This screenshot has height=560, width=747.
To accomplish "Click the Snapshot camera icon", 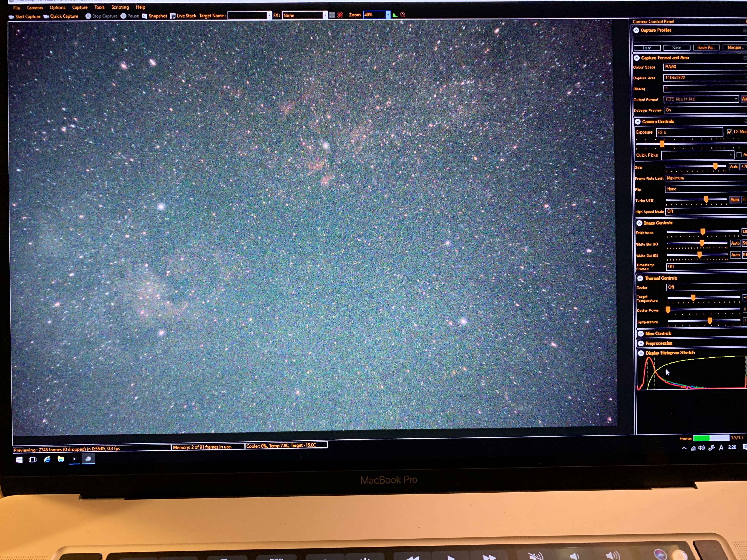I will (145, 16).
